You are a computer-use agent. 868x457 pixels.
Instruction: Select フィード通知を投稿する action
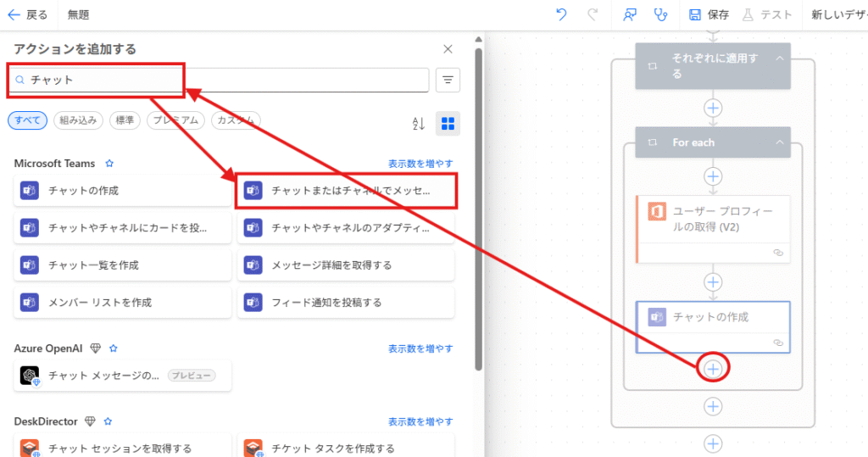[x=346, y=303]
